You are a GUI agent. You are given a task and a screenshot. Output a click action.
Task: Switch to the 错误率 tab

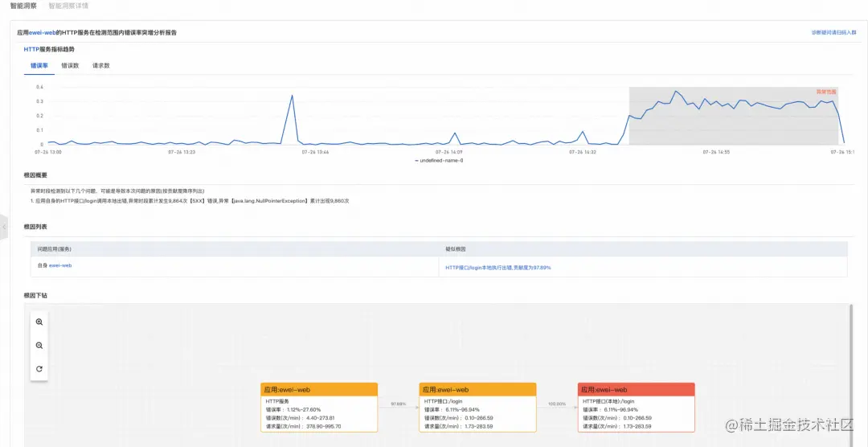tap(39, 65)
